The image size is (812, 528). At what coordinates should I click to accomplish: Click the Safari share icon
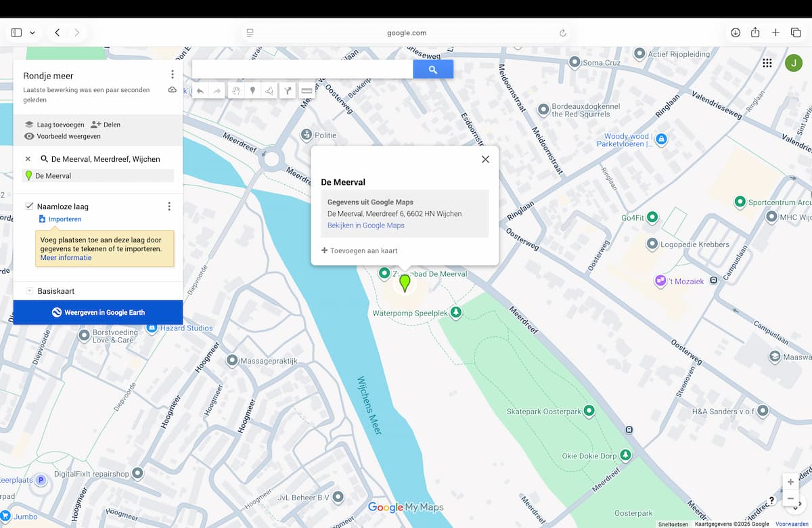[755, 32]
